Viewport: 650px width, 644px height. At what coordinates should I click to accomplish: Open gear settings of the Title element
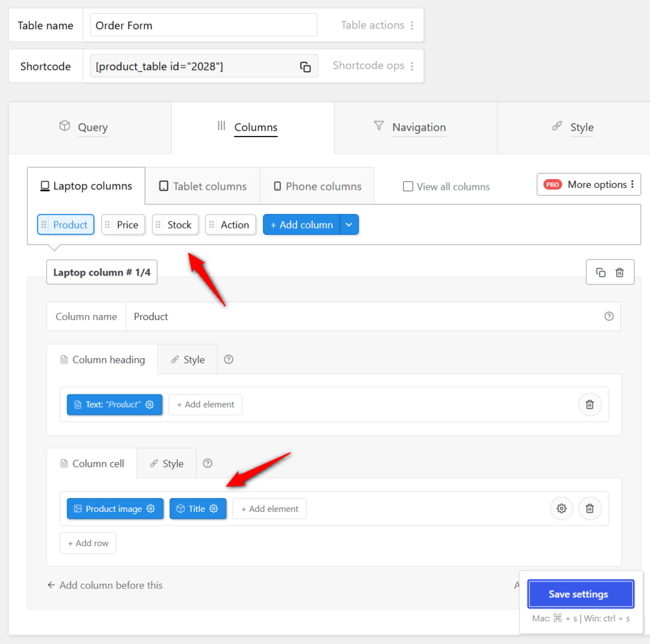tap(213, 509)
